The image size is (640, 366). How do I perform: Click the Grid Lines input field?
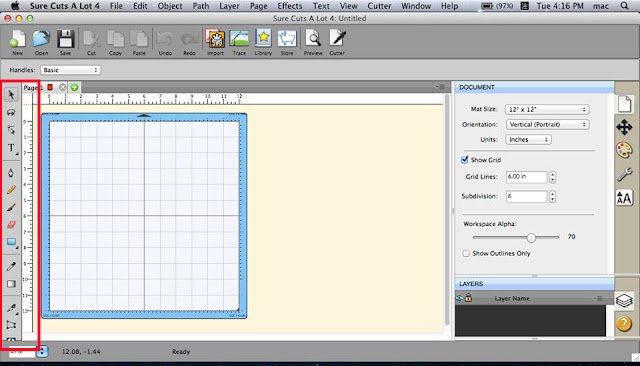point(526,177)
